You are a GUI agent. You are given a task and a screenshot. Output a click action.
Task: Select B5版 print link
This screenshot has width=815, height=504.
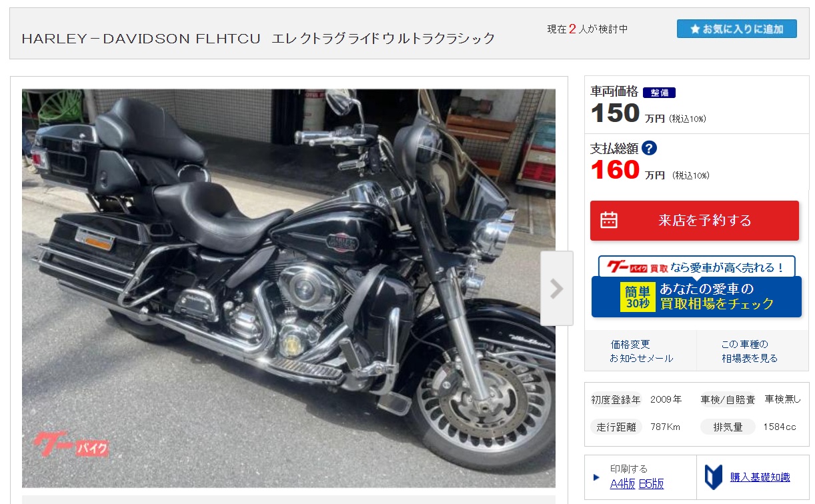point(651,484)
